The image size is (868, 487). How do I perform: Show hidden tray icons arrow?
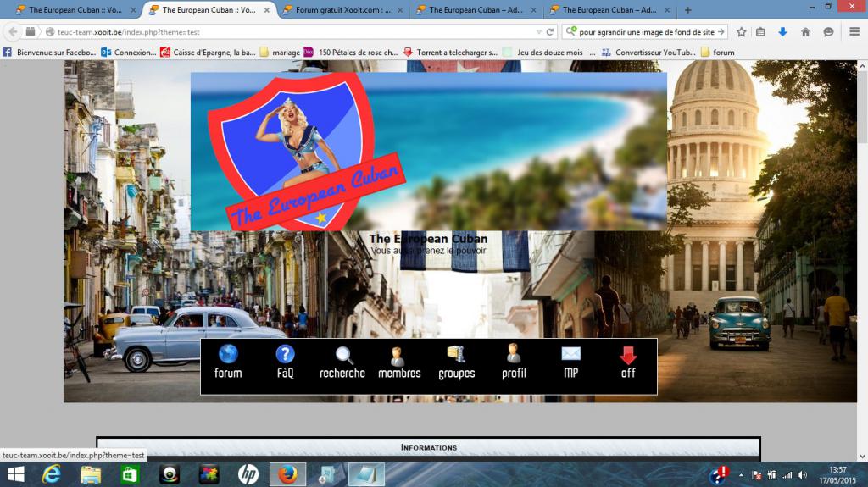coord(741,475)
